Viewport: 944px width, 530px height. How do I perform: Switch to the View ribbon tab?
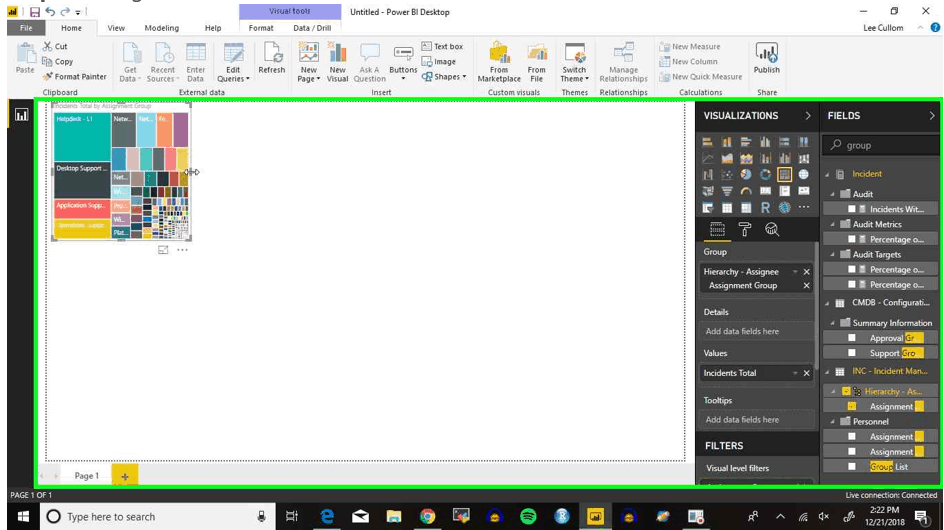(116, 28)
